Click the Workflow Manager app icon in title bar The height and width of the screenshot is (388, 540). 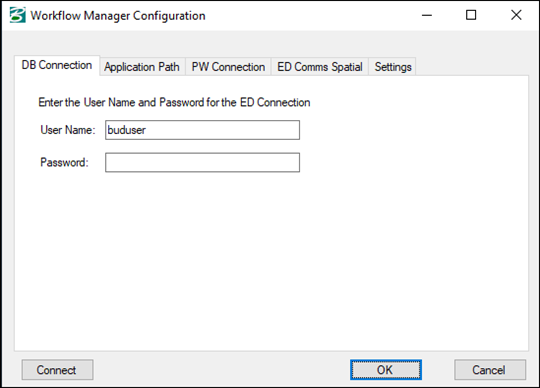click(17, 15)
